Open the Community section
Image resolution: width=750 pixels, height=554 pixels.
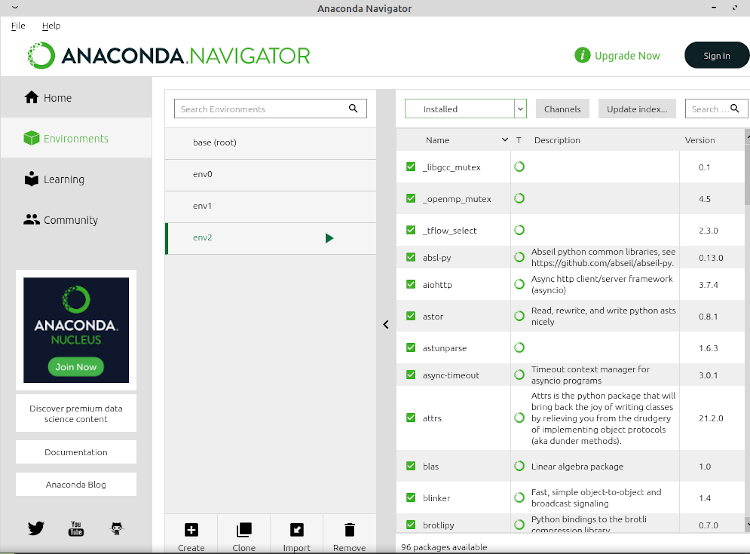[x=61, y=220]
